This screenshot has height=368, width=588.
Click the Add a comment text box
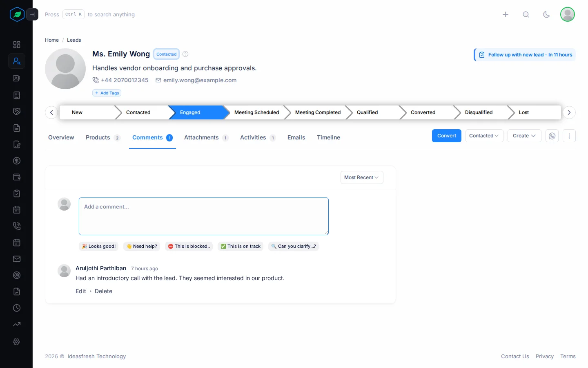pos(204,216)
